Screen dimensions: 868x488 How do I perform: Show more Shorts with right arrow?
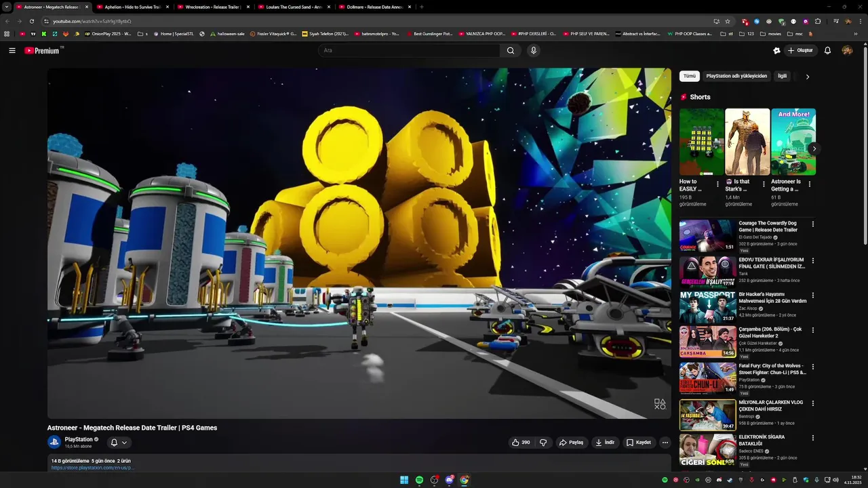814,148
